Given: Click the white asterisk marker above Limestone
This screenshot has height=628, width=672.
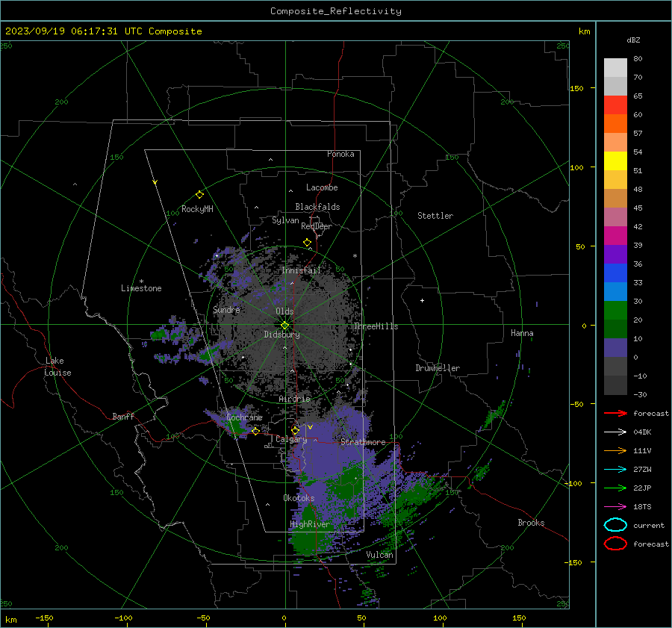Looking at the screenshot, I should tap(141, 282).
